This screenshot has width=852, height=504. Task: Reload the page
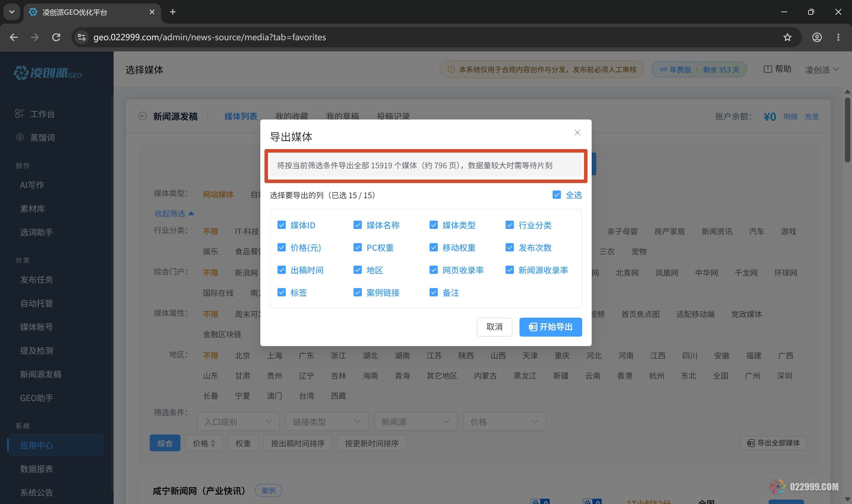coord(56,37)
